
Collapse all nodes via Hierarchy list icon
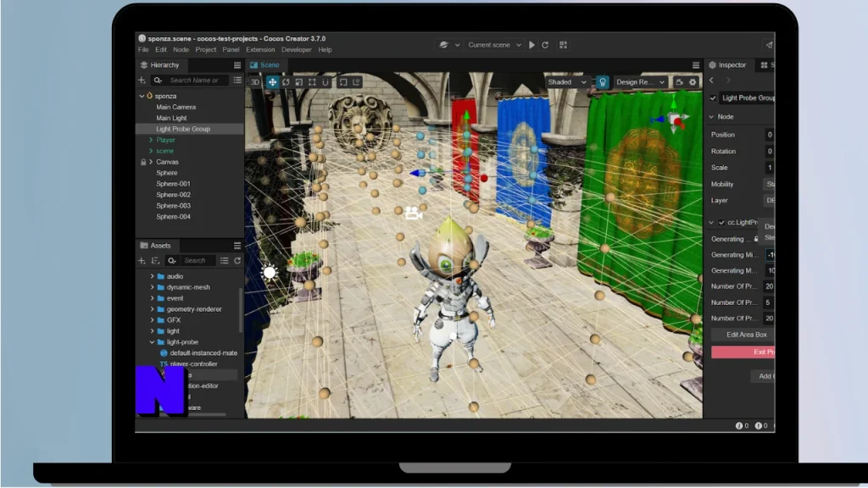click(x=237, y=80)
